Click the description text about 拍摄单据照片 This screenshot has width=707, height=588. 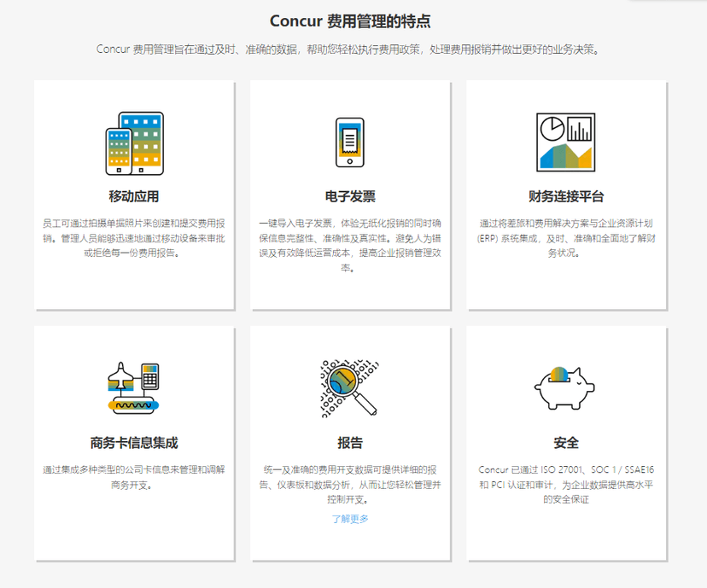coord(134,238)
